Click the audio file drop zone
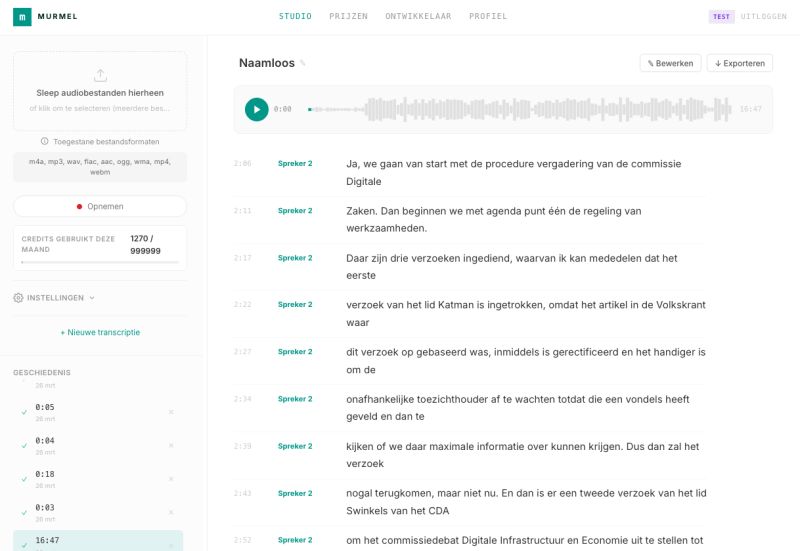The width and height of the screenshot is (800, 551). [100, 91]
